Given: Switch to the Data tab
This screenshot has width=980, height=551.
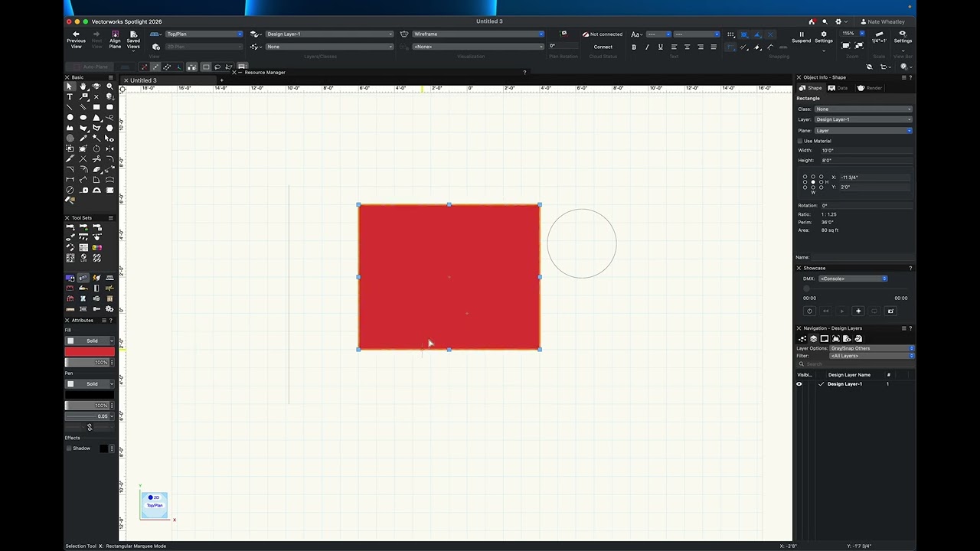Looking at the screenshot, I should pyautogui.click(x=838, y=88).
